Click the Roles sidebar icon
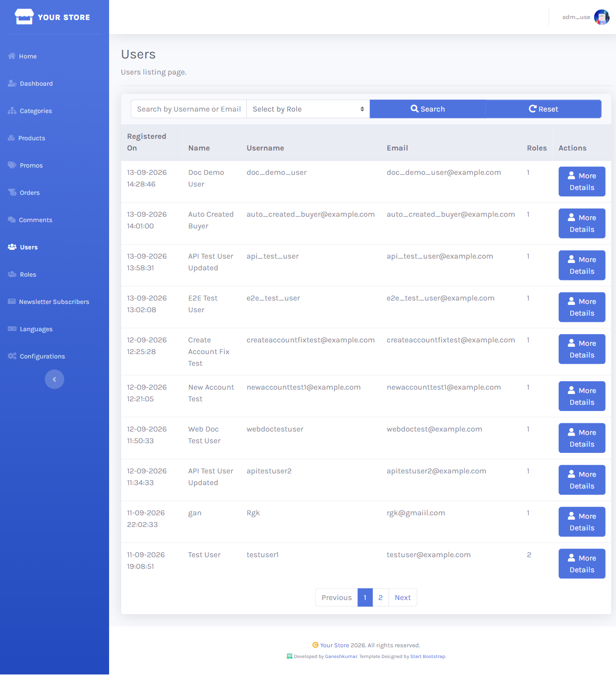 point(12,274)
